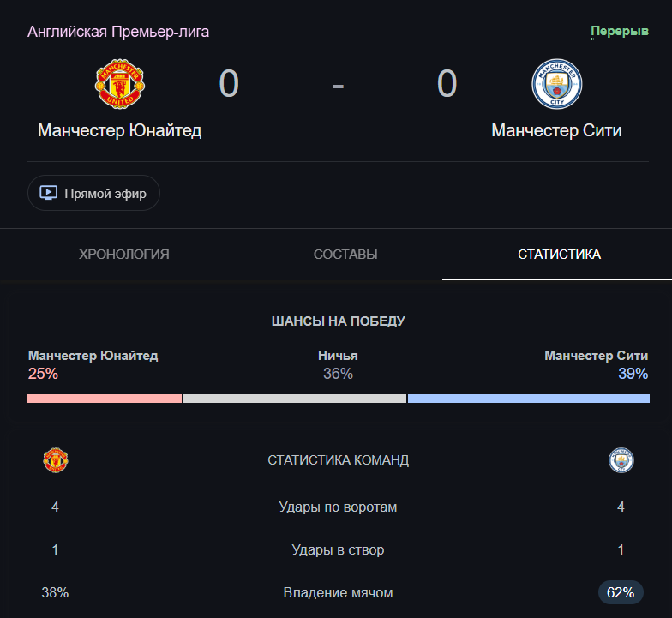
Task: Click the Перерыв match status label
Action: point(619,31)
